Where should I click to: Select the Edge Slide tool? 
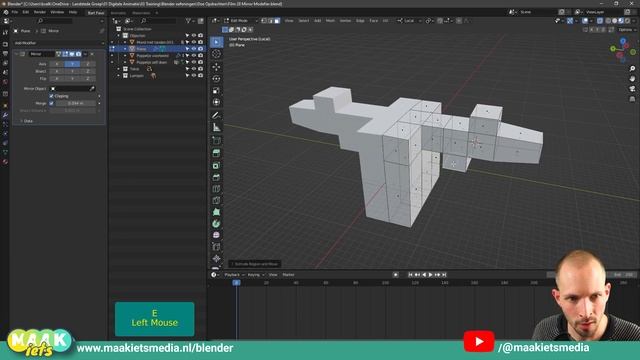[216, 247]
